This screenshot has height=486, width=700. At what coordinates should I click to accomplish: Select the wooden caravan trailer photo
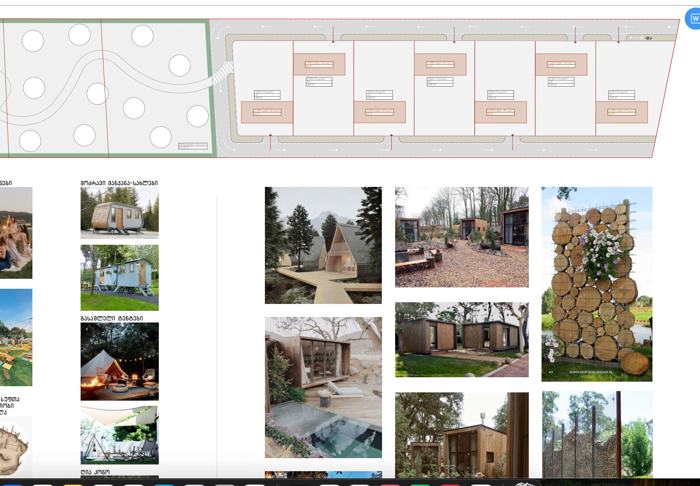click(120, 212)
